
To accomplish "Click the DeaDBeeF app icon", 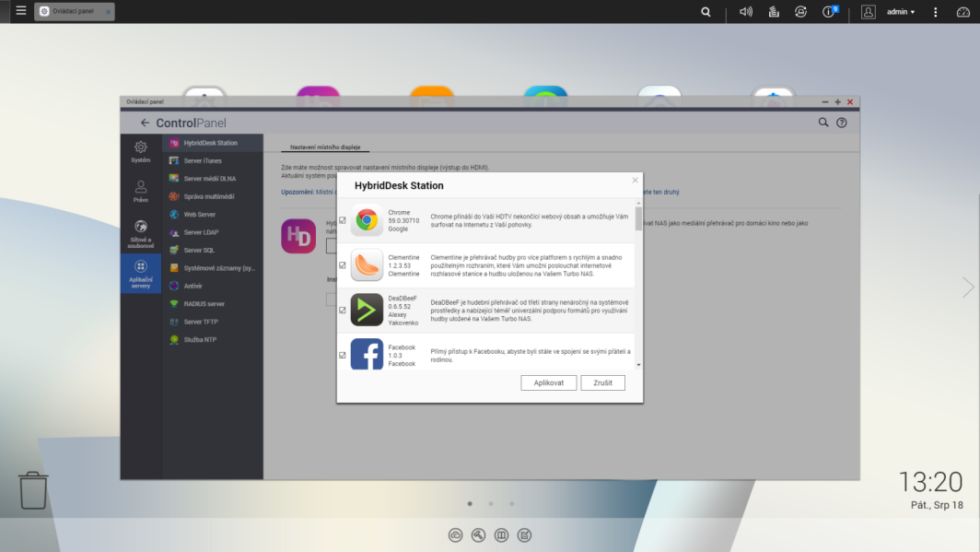I will coord(367,310).
